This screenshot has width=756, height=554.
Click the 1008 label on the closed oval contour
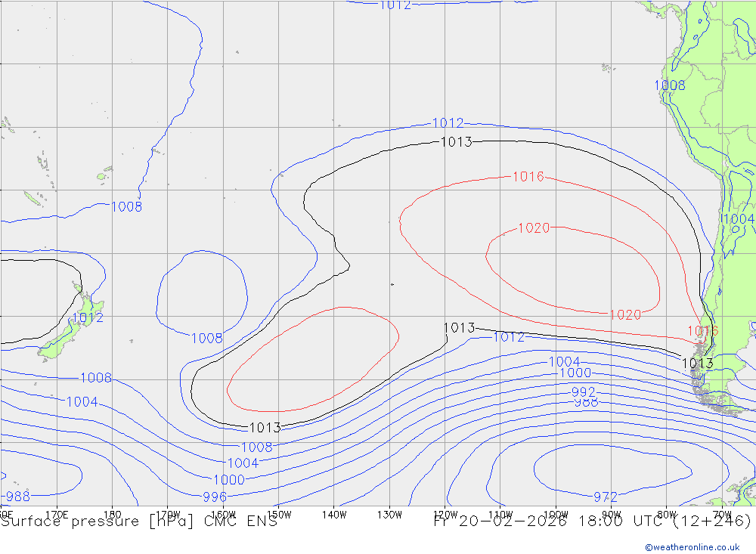click(x=207, y=338)
